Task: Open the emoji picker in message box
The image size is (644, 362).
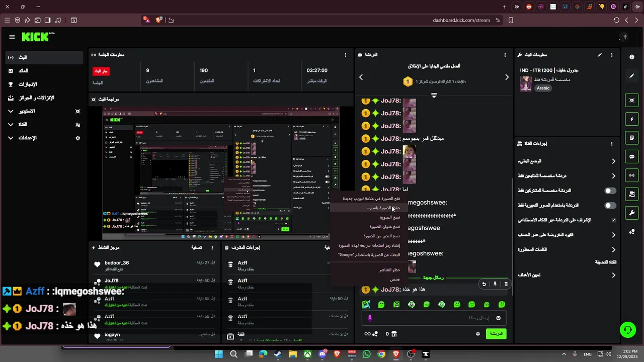Action: click(x=499, y=318)
